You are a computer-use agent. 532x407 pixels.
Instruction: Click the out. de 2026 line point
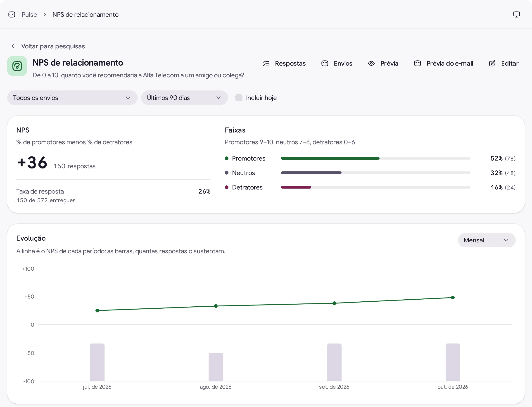(453, 298)
